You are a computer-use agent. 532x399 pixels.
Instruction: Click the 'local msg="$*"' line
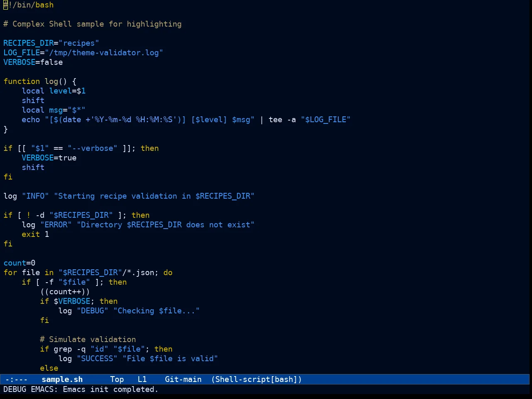pyautogui.click(x=54, y=110)
